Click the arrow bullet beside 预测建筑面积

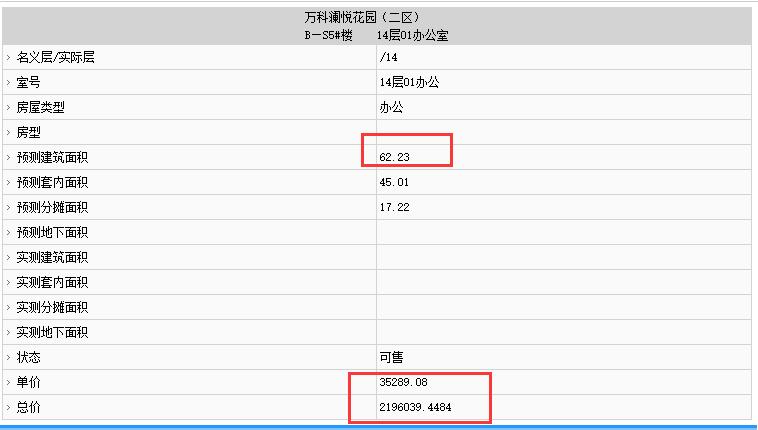click(8, 157)
